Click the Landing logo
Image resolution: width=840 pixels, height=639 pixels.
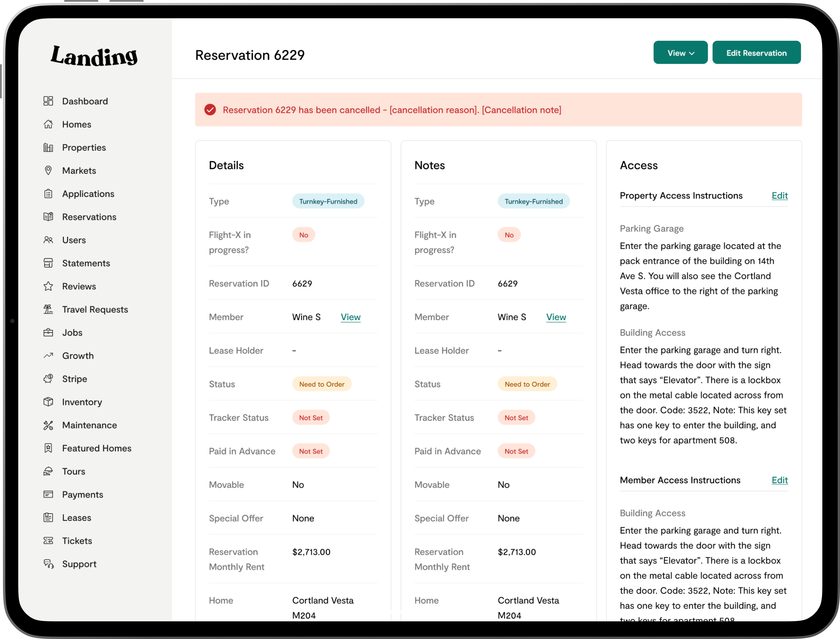[94, 56]
